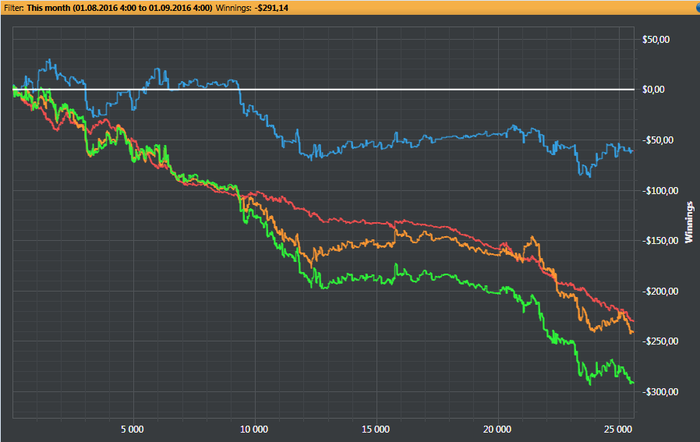Click the 15 000 hands axis label
Viewport: 700px width, 442px height.
click(x=375, y=429)
